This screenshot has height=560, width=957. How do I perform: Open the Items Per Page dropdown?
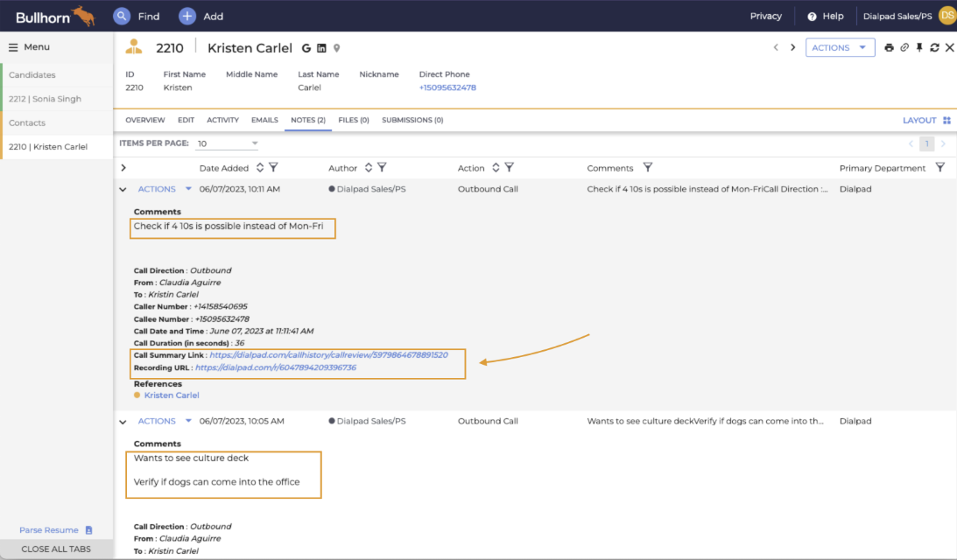(x=227, y=143)
